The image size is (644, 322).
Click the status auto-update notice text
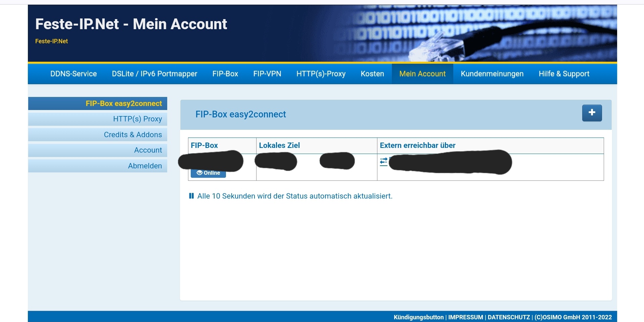[x=295, y=196]
